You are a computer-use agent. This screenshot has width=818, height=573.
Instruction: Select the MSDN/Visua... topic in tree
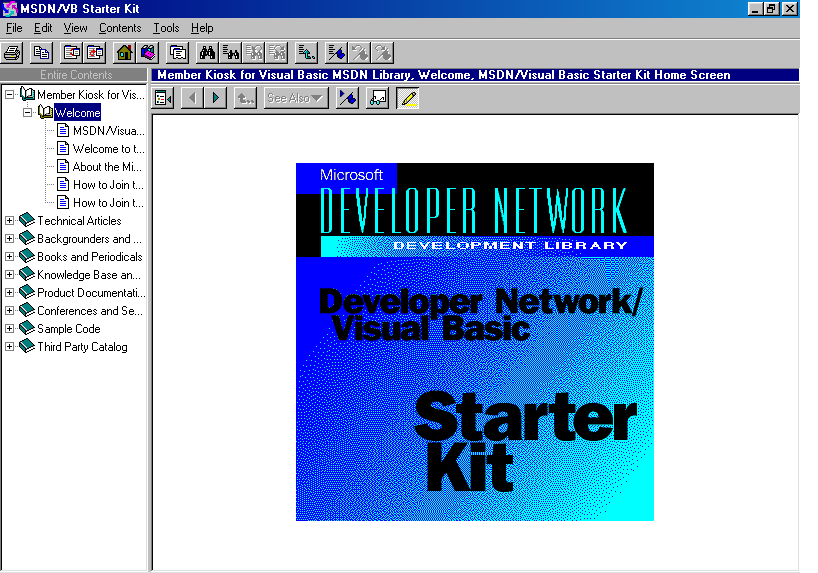(109, 130)
